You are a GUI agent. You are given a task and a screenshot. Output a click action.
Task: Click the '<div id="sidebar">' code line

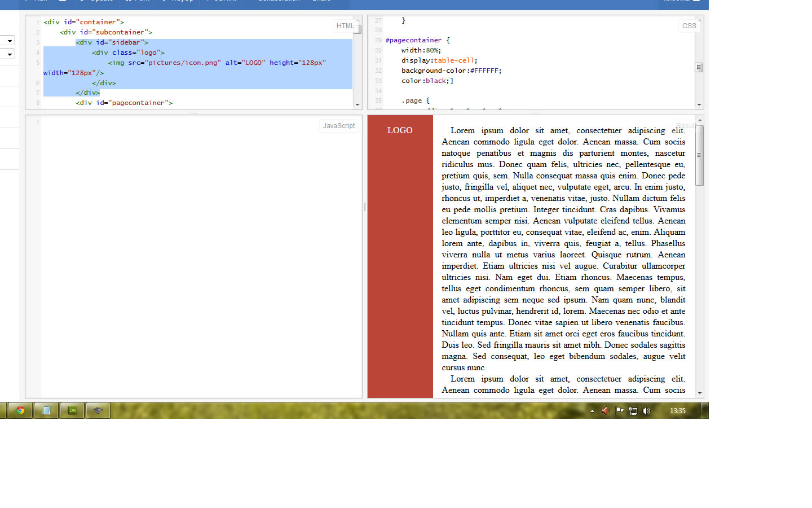[x=112, y=42]
